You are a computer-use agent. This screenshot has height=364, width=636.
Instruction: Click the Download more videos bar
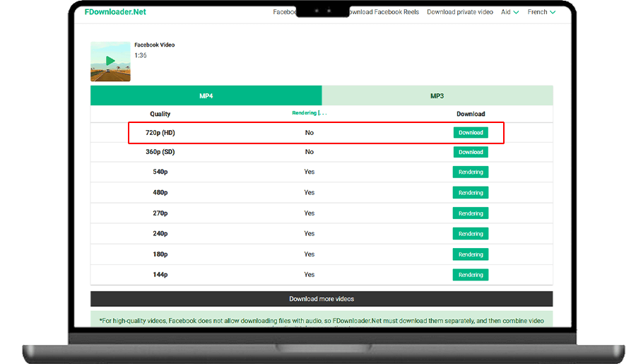pos(322,299)
